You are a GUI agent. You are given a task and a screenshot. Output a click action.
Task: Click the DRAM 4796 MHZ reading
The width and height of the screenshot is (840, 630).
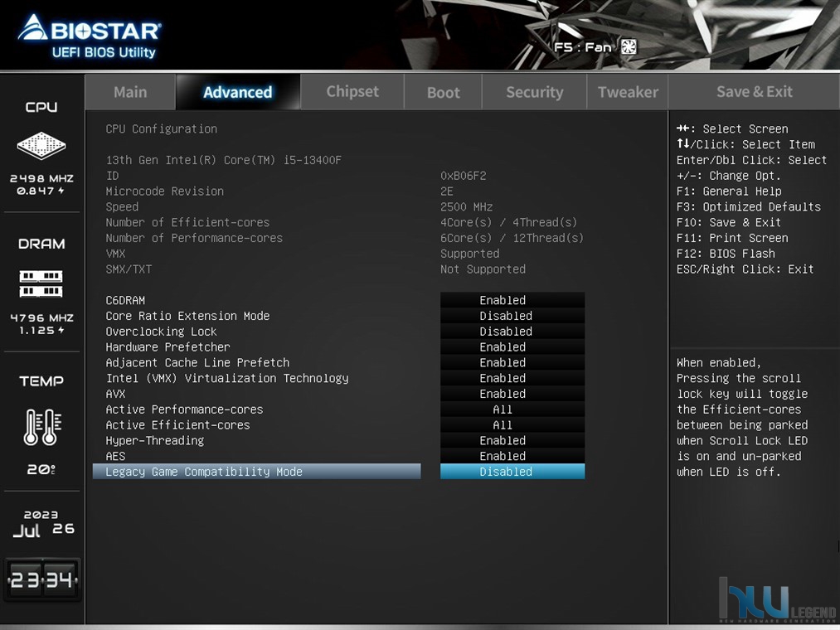[x=41, y=317]
